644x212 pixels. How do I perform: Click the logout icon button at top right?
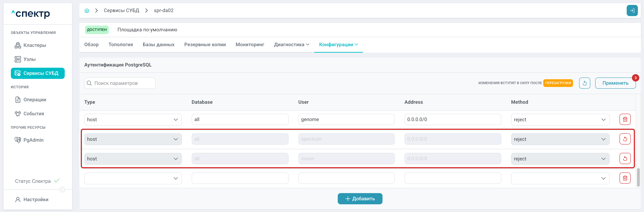pos(632,10)
